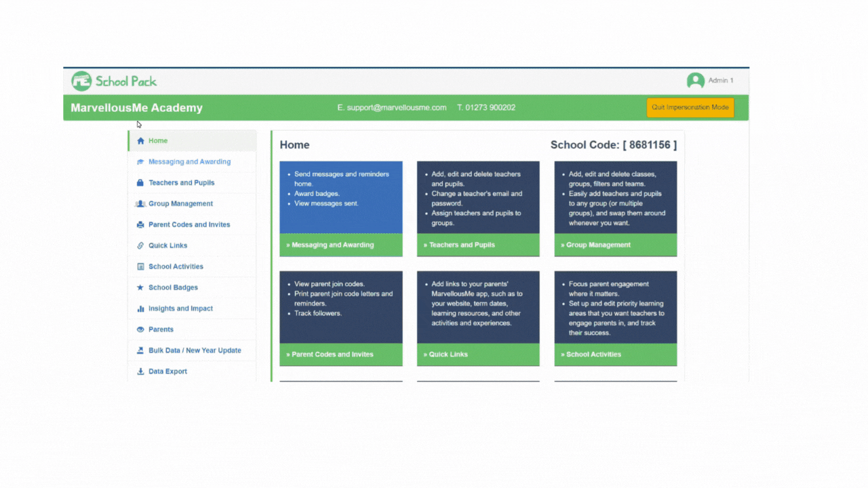
Task: Click 'View messages sent.' bullet text
Action: click(x=327, y=203)
